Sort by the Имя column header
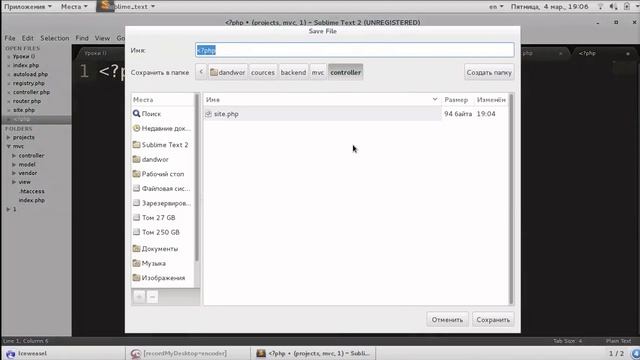This screenshot has width=640, height=360. coord(322,100)
